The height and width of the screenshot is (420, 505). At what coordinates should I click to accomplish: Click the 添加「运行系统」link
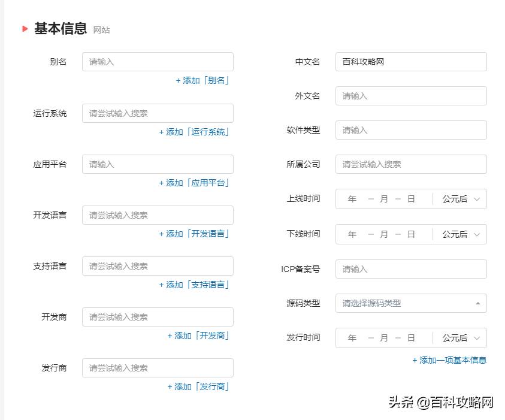pos(195,132)
